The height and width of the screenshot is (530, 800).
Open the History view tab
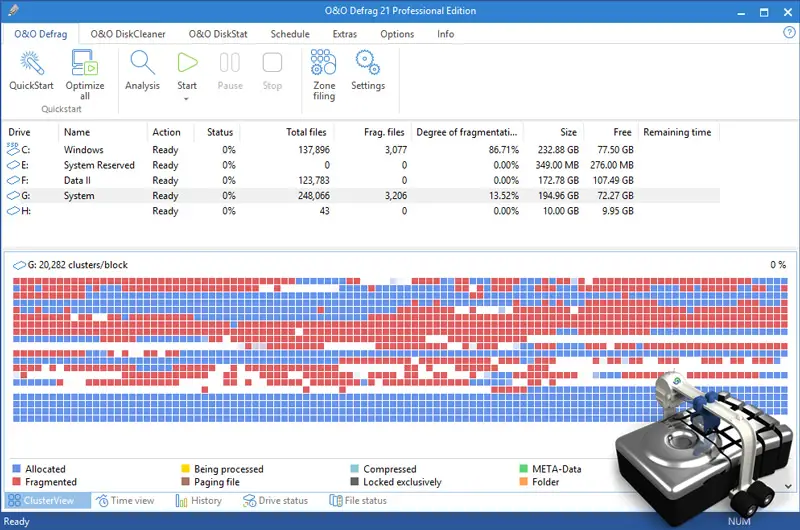(198, 500)
